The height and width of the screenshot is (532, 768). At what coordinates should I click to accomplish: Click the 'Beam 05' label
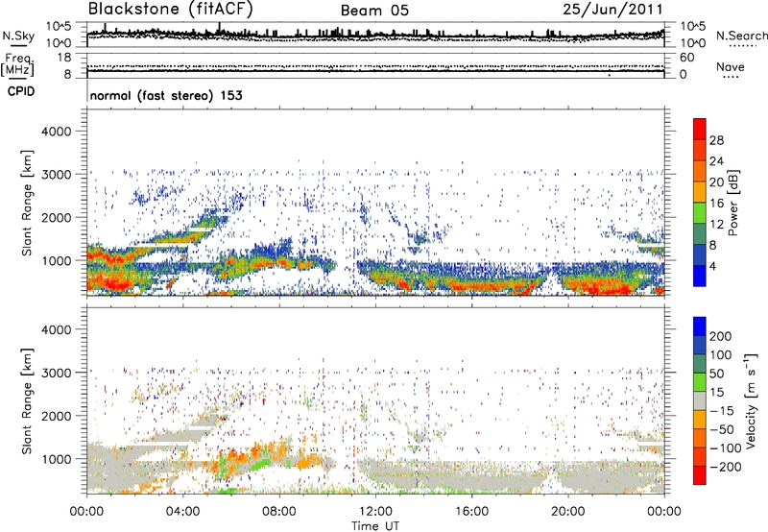coord(374,11)
